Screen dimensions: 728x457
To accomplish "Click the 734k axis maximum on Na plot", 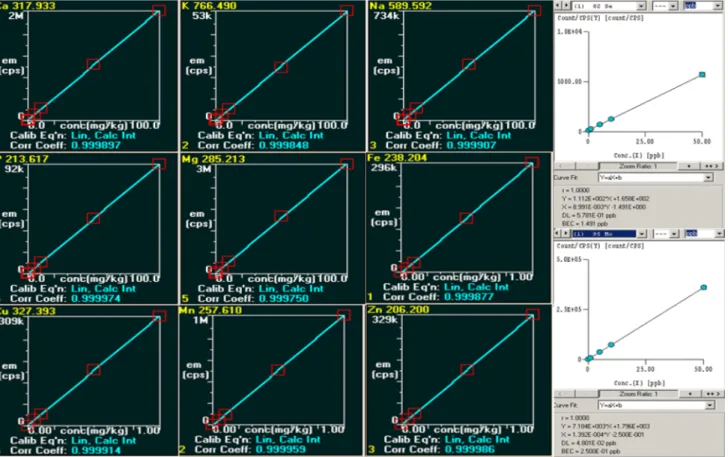I will [386, 16].
